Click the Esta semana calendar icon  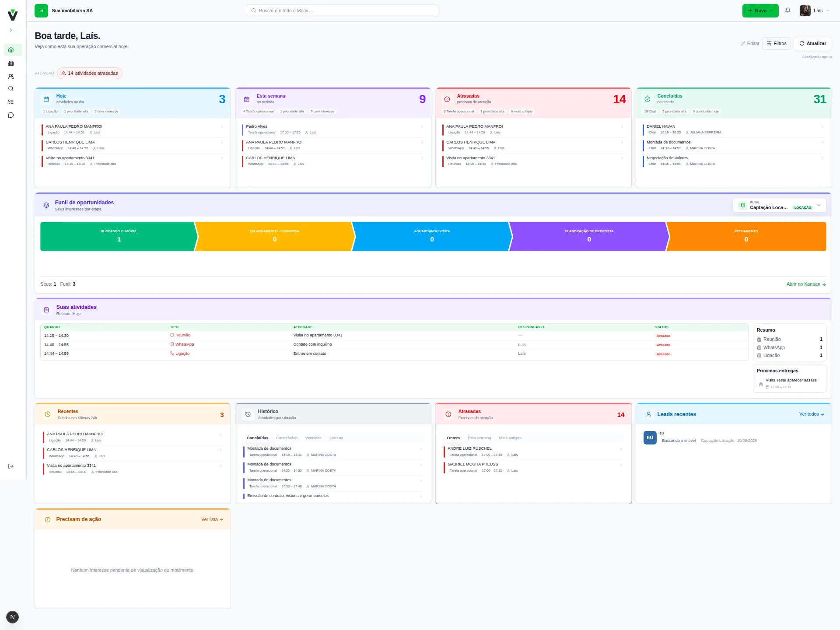click(x=247, y=99)
